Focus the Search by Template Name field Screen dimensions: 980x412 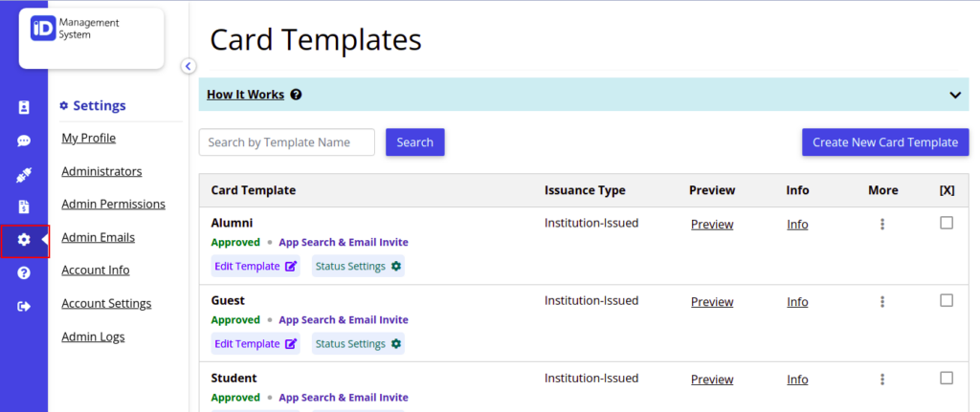(x=287, y=142)
